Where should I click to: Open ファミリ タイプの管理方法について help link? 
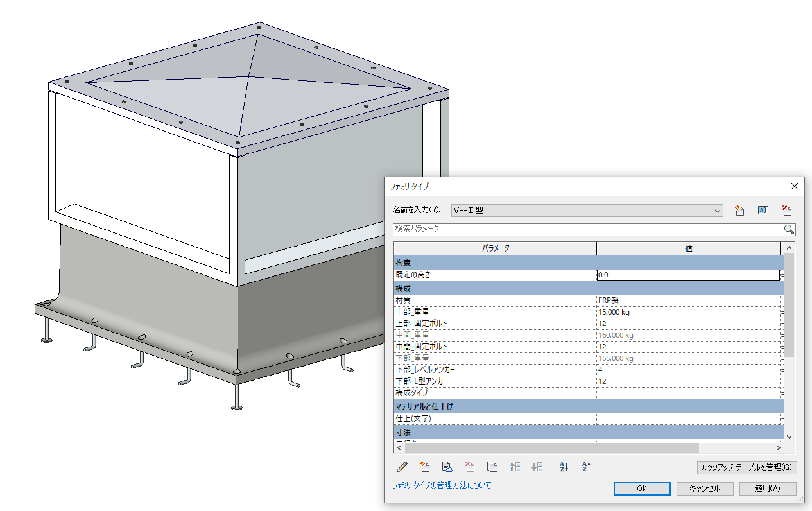(442, 486)
